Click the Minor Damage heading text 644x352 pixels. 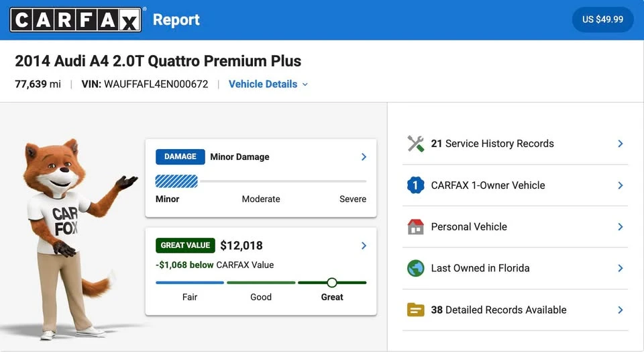coord(240,157)
